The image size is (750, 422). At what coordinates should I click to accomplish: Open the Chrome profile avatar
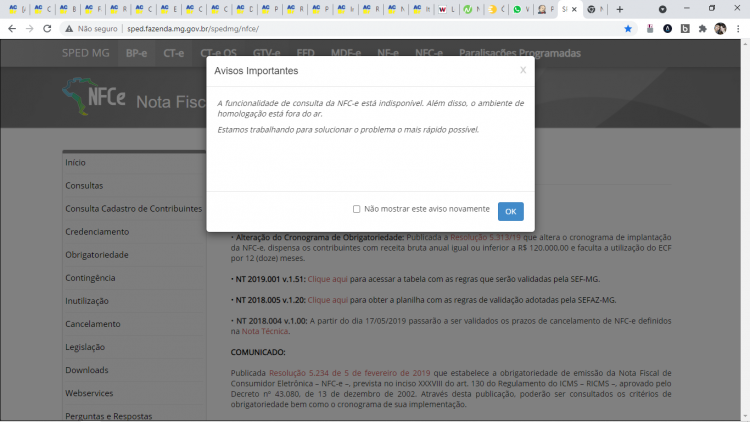tap(720, 29)
